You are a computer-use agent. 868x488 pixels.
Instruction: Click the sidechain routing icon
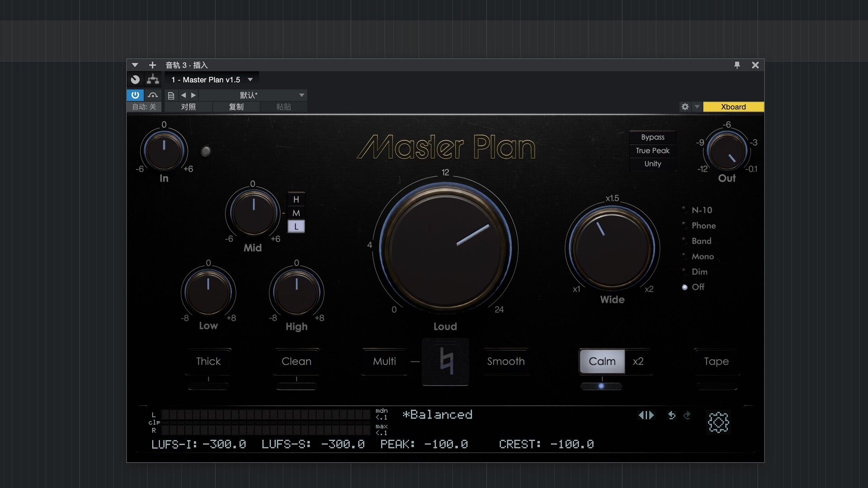pos(153,80)
